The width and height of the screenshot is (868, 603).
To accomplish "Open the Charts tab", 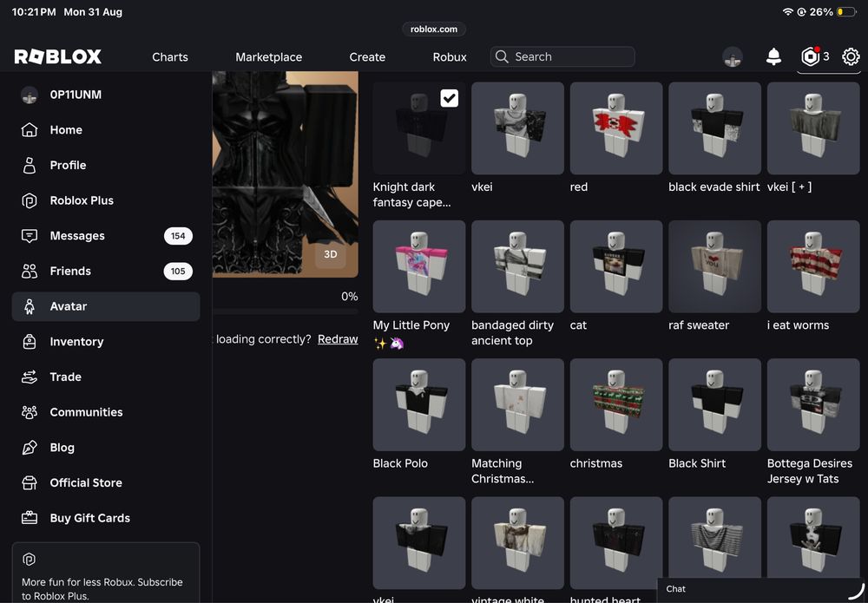I will 170,57.
